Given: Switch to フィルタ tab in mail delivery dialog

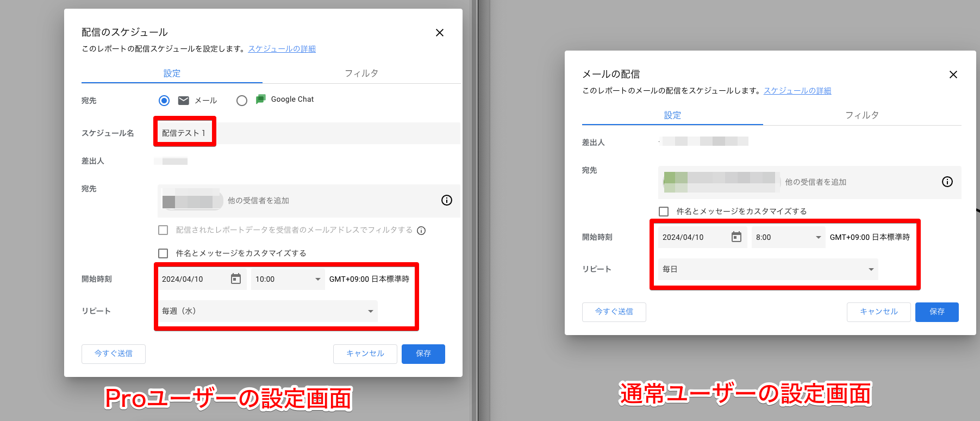Looking at the screenshot, I should click(x=862, y=115).
